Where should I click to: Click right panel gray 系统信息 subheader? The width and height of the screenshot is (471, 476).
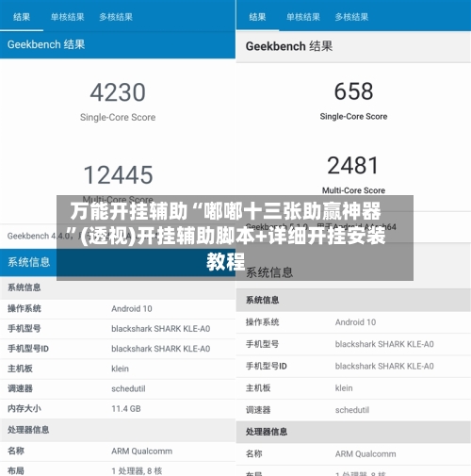pyautogui.click(x=263, y=300)
